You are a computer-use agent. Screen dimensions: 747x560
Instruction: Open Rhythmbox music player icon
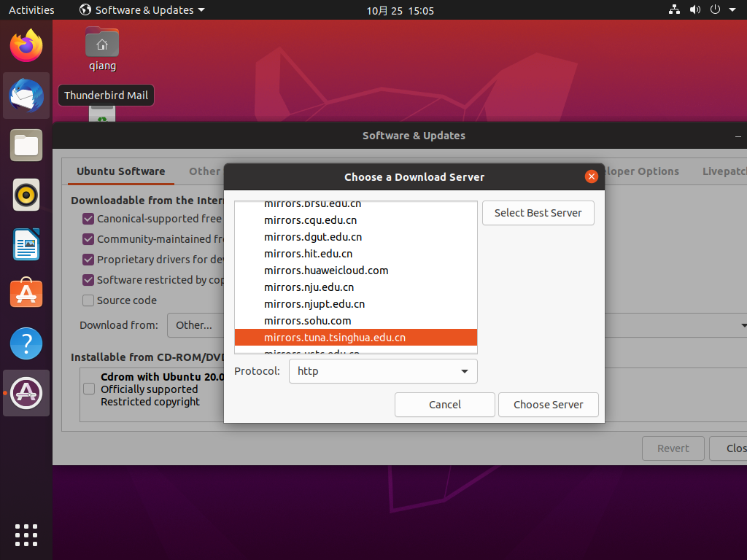click(x=26, y=195)
